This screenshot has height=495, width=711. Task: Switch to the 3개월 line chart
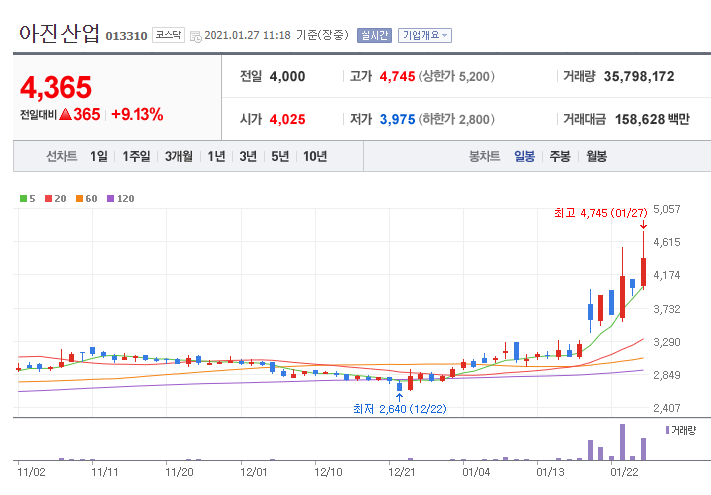[179, 156]
